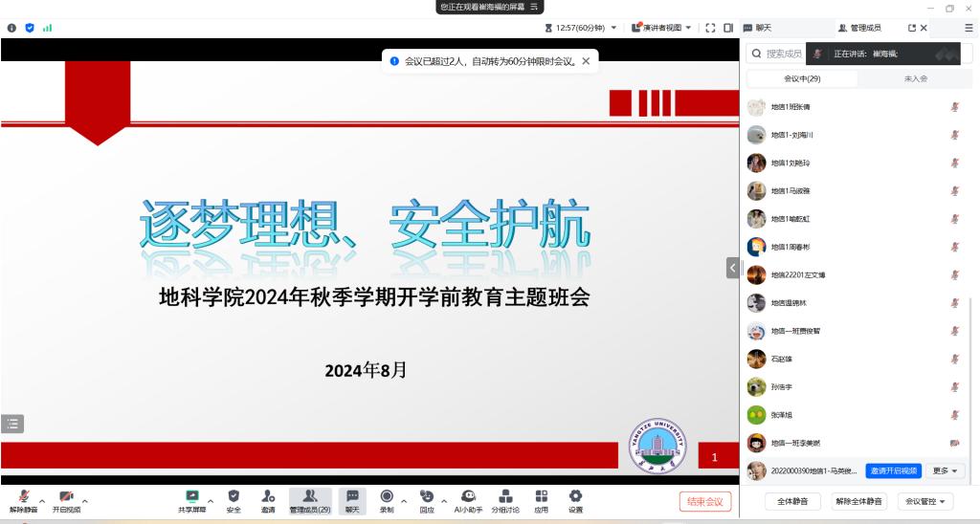Open 设置 settings gear
Viewport: 980px width, 524px height.
575,500
